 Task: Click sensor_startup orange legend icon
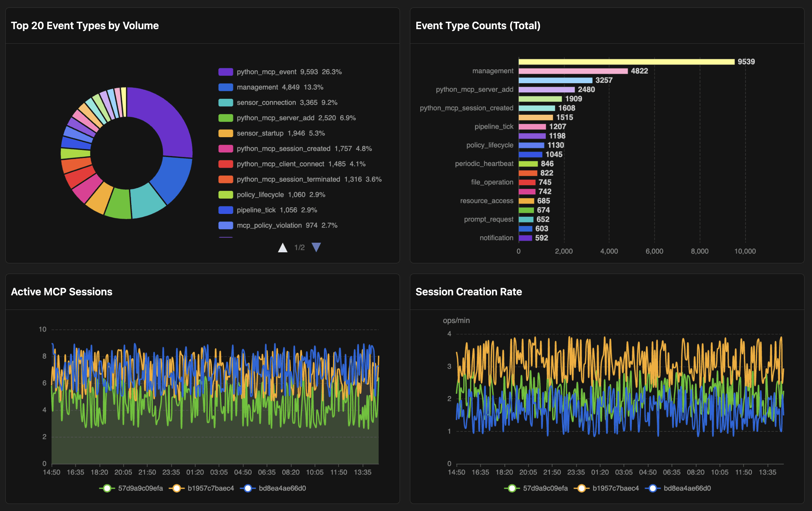click(226, 133)
